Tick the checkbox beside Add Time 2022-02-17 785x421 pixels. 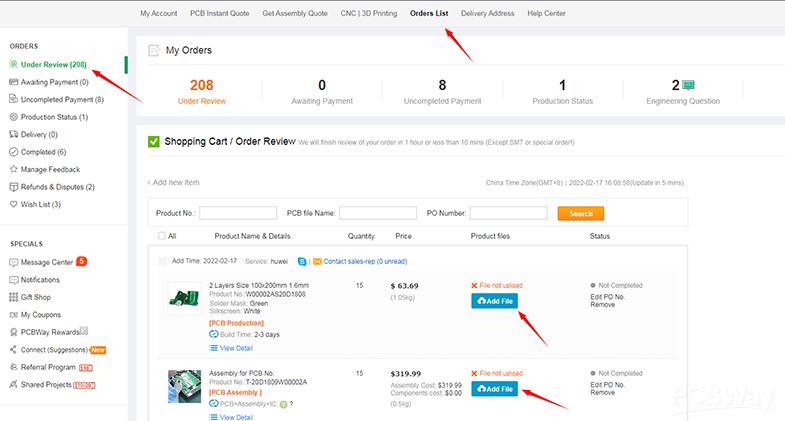click(164, 261)
